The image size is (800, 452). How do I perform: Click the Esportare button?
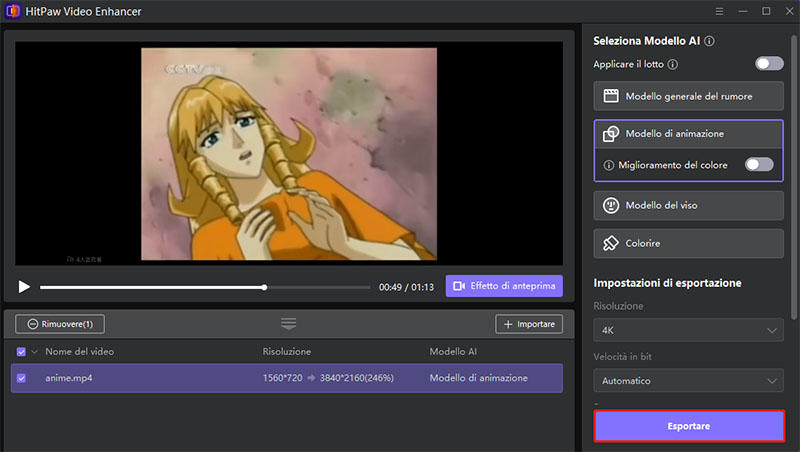[x=689, y=426]
